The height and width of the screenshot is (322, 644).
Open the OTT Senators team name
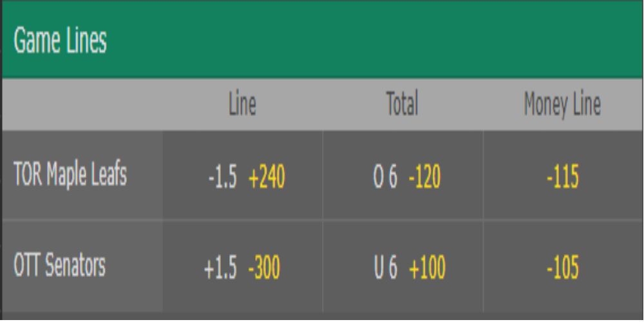(x=59, y=265)
